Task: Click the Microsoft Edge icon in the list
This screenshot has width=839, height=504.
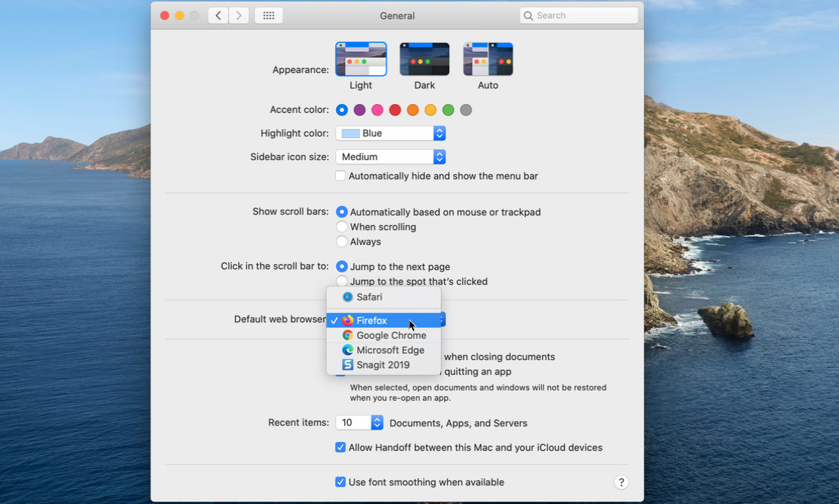Action: click(x=348, y=350)
